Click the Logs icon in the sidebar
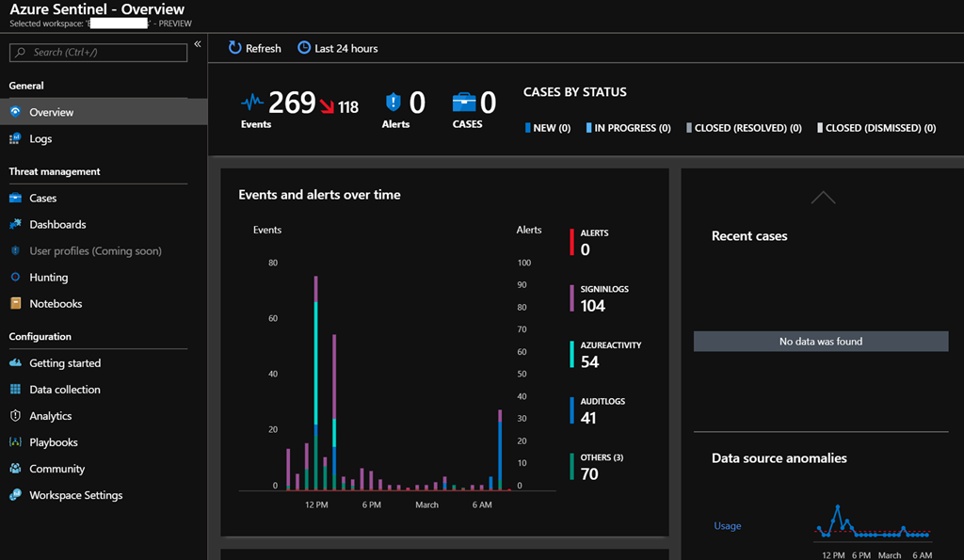964x560 pixels. (x=15, y=138)
